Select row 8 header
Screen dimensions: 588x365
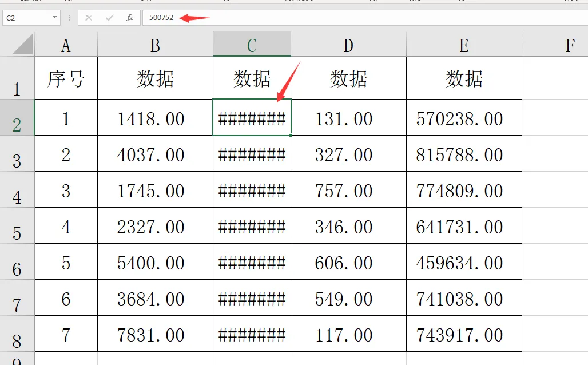pos(17,334)
